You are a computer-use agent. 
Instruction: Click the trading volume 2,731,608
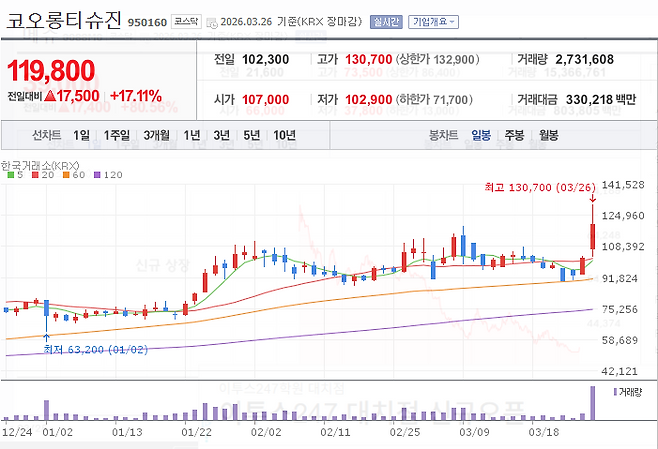pos(585,59)
